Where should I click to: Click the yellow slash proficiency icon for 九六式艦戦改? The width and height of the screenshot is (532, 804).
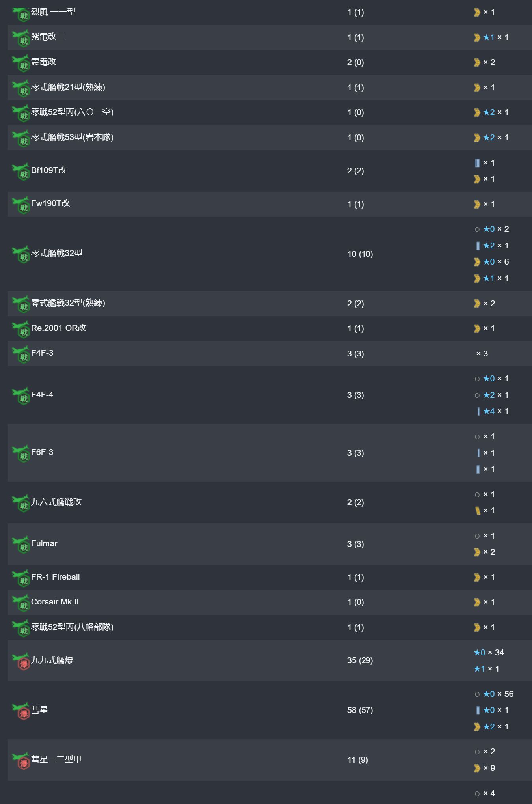pos(478,511)
